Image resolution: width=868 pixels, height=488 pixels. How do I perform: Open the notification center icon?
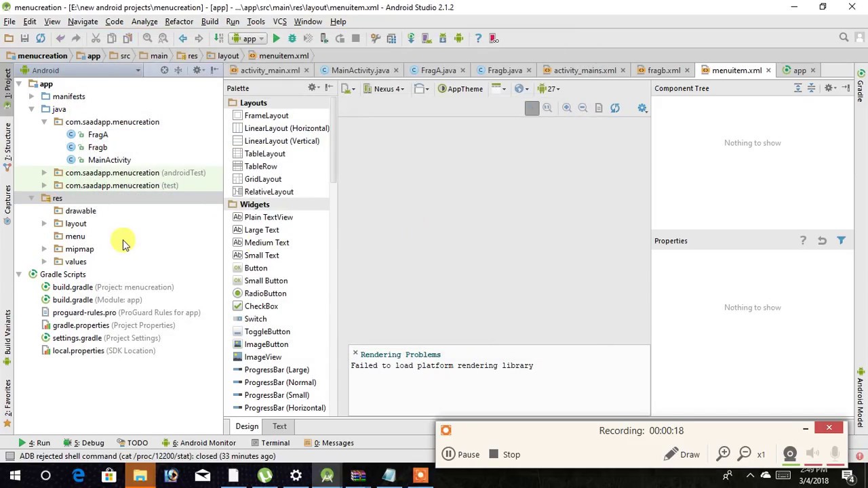pyautogui.click(x=847, y=476)
